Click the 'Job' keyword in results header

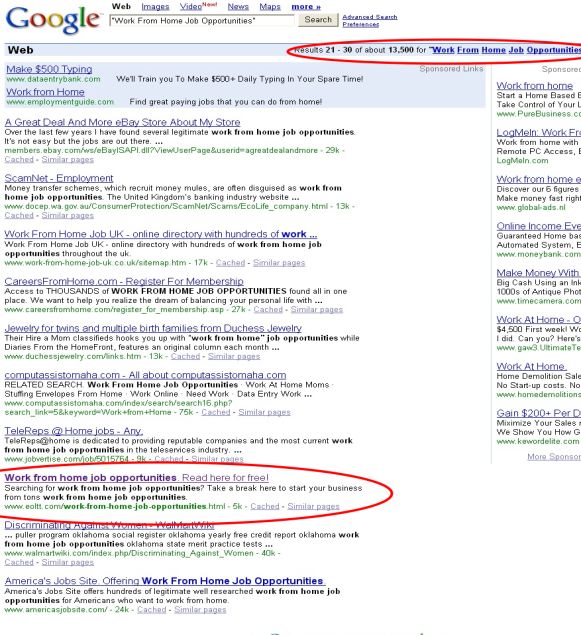click(x=516, y=50)
